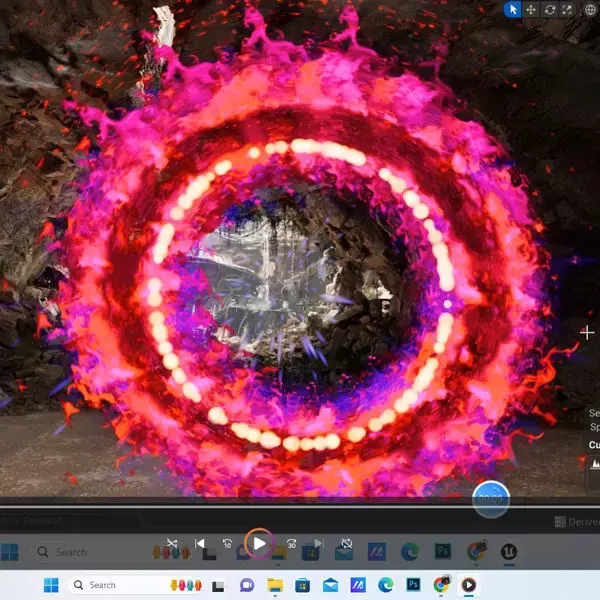Click the colorful people search highlight icon
This screenshot has width=600, height=600.
(186, 585)
